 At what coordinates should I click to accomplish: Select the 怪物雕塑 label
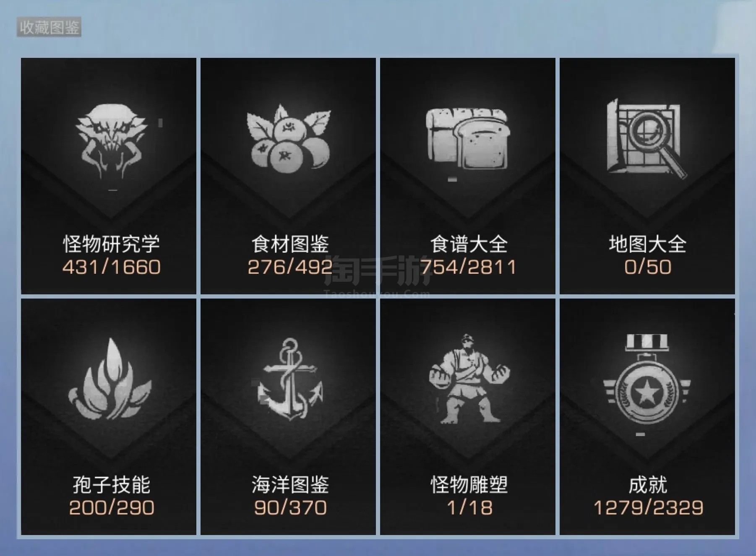[x=469, y=485]
